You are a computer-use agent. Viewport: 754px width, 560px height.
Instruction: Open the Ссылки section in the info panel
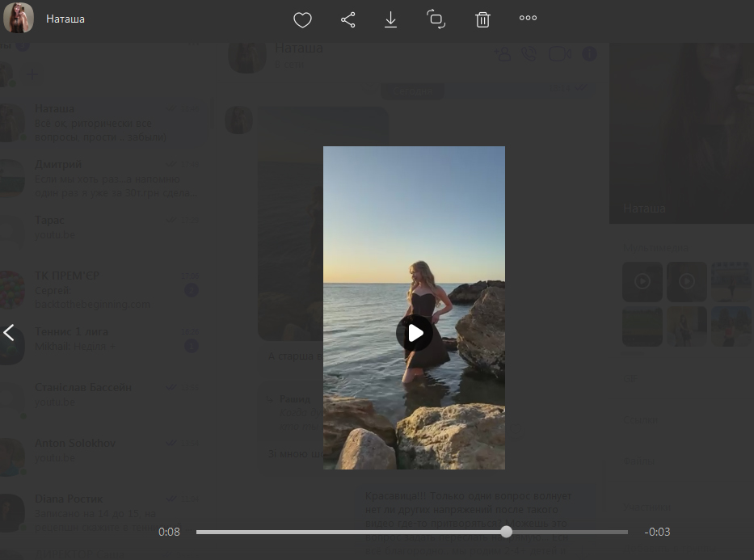tap(640, 419)
